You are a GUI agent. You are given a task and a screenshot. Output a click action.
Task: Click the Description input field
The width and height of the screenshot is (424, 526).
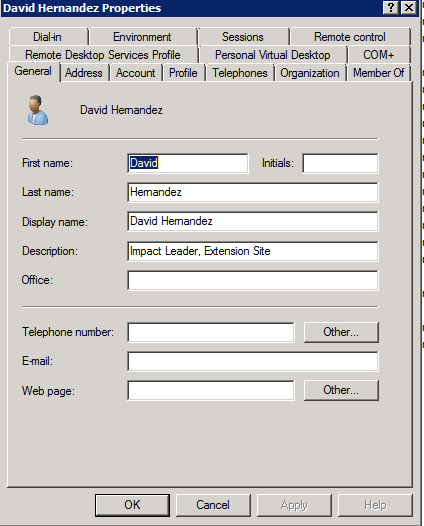253,251
